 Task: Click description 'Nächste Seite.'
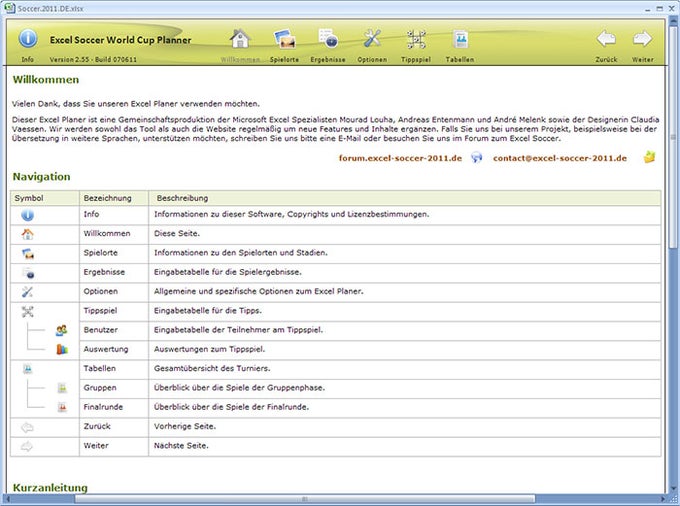[181, 445]
